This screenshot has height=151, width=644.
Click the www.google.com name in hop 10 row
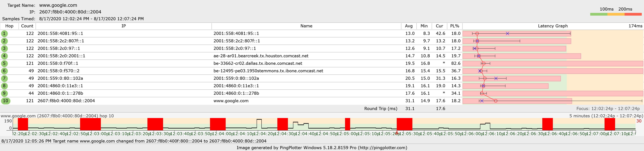(x=231, y=101)
